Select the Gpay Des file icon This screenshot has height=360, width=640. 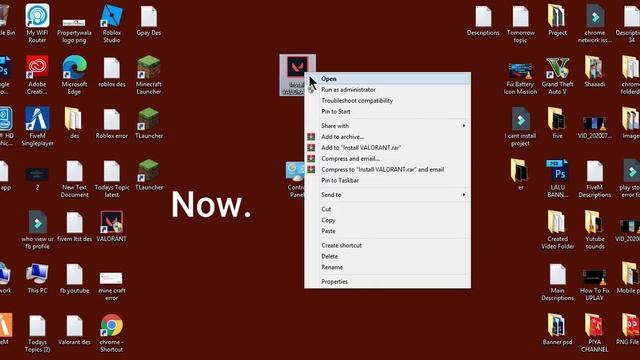pyautogui.click(x=149, y=16)
